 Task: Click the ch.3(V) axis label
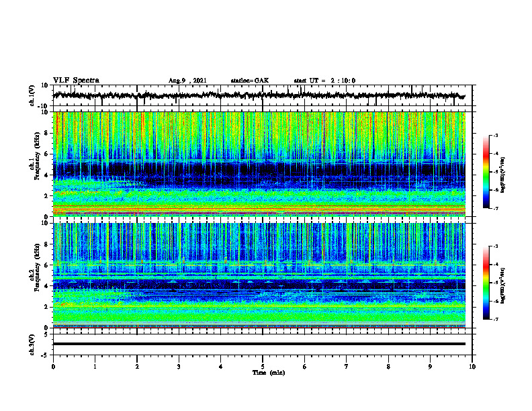click(32, 345)
